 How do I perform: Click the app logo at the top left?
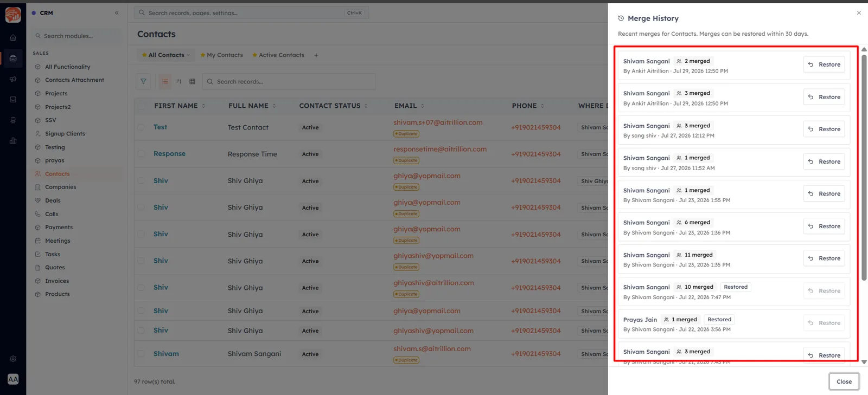click(13, 15)
